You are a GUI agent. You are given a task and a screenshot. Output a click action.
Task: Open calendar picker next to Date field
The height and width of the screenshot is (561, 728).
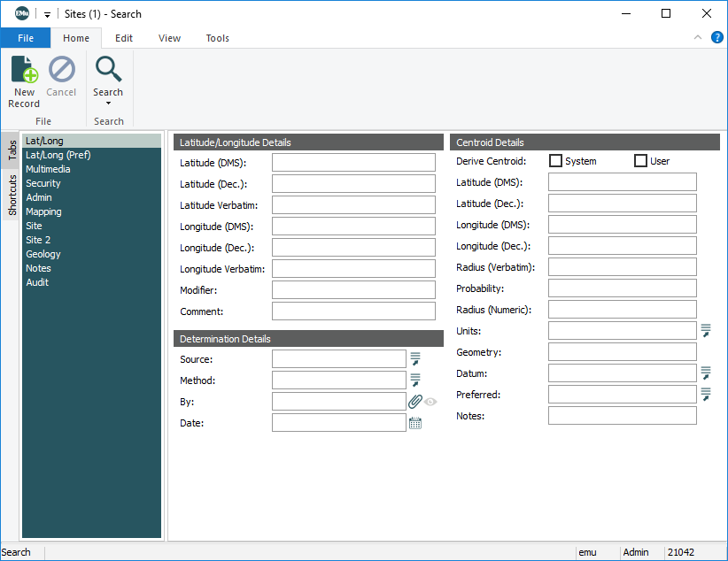tap(414, 423)
